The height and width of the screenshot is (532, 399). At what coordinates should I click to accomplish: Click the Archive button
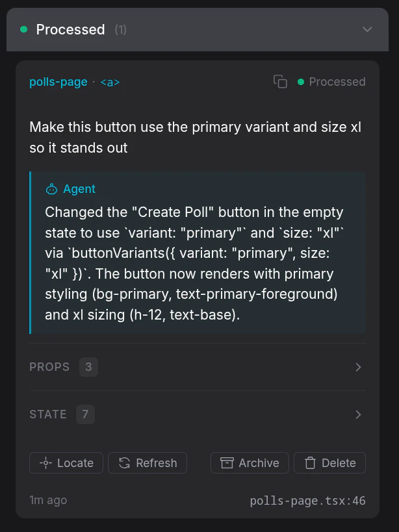coord(250,462)
